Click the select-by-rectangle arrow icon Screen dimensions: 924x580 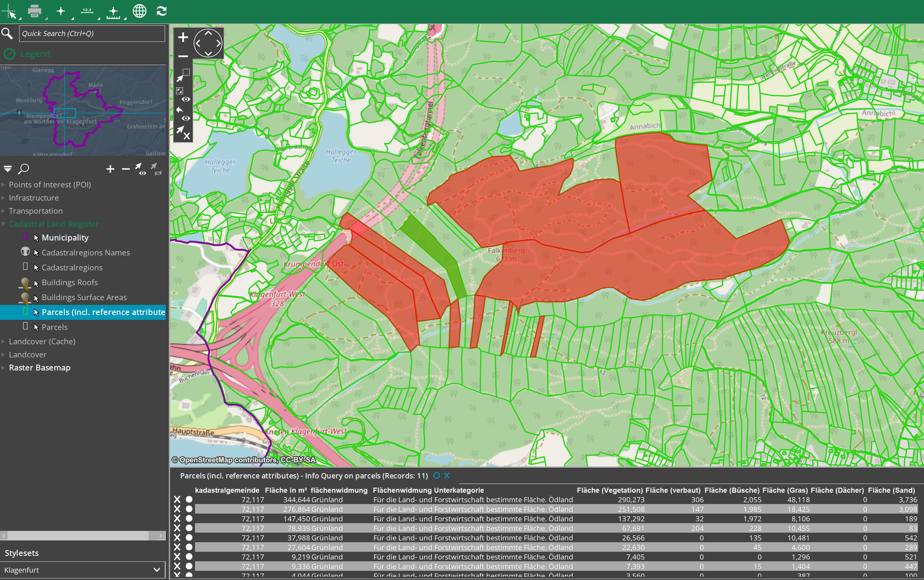point(183,76)
